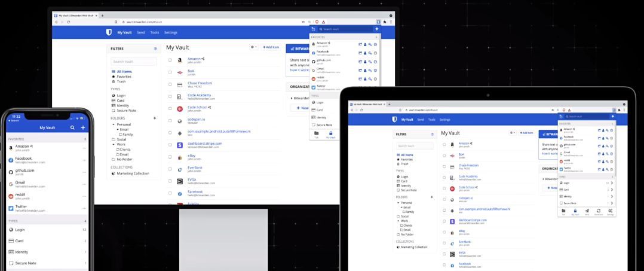Viewport: 644px width, 271px height.
Task: Click the plus icon in the tablet extension popup
Action: pos(612,117)
